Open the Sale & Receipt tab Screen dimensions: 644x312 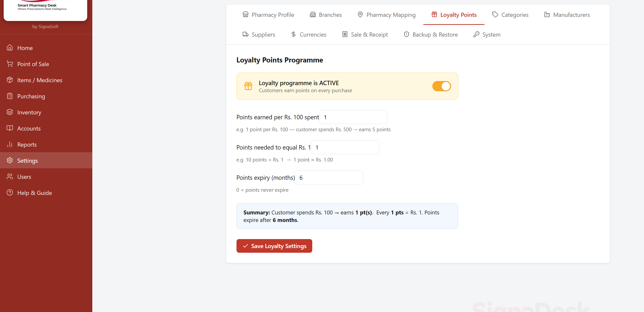[365, 35]
